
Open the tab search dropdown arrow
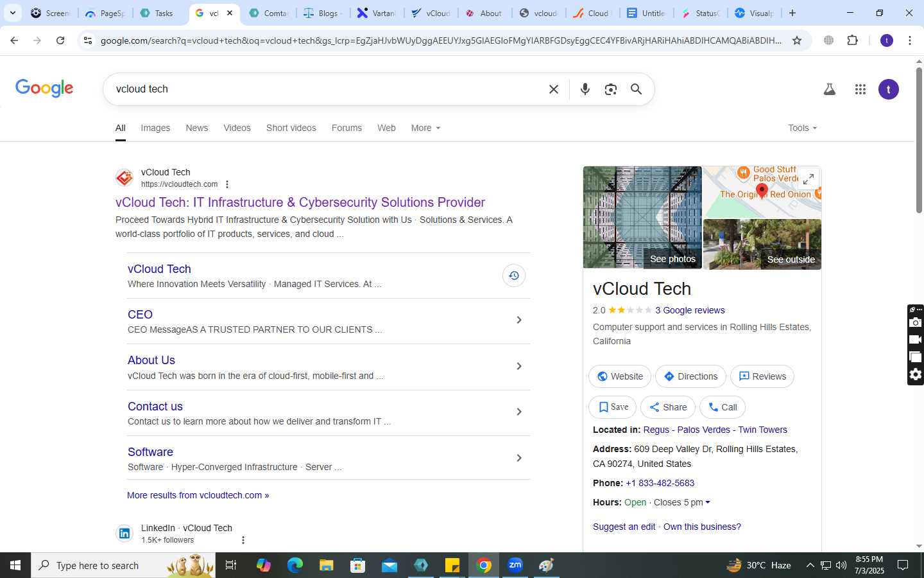[x=12, y=13]
